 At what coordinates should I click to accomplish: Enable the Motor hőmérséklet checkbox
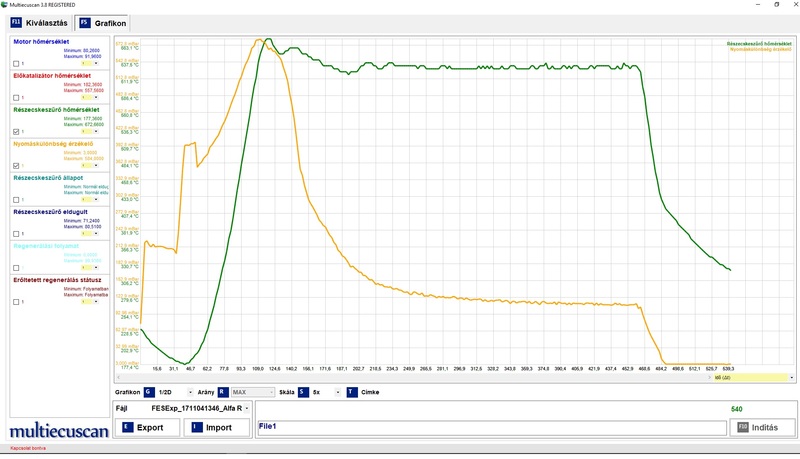(16, 64)
